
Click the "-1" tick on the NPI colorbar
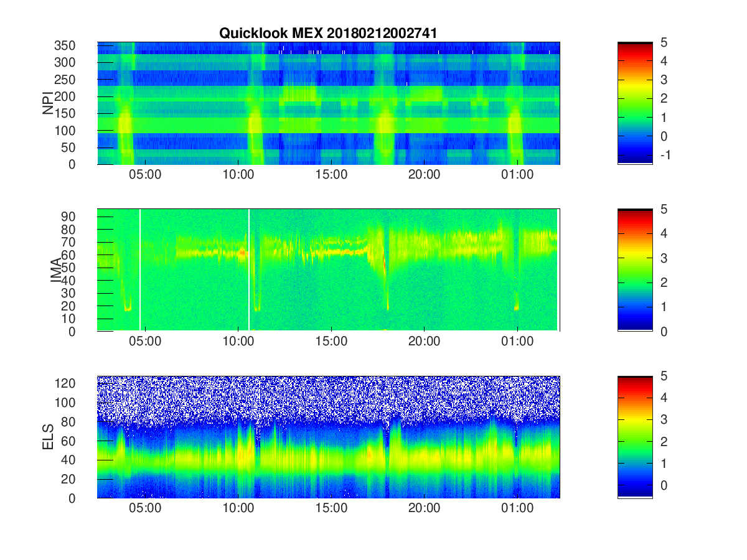[x=667, y=154]
